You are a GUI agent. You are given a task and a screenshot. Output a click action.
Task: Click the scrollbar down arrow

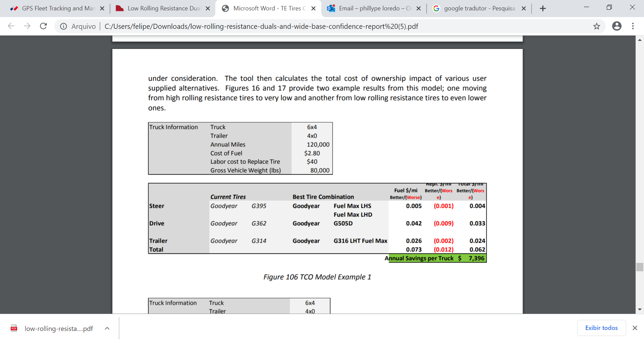pyautogui.click(x=640, y=309)
